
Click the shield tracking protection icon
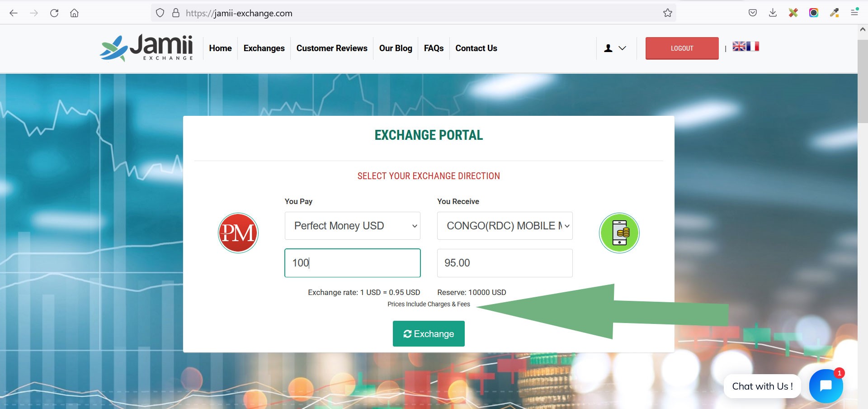(x=160, y=13)
